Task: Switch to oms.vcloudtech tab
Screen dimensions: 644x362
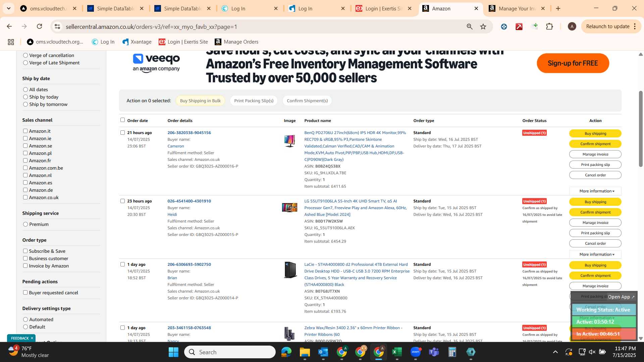Action: [49, 8]
